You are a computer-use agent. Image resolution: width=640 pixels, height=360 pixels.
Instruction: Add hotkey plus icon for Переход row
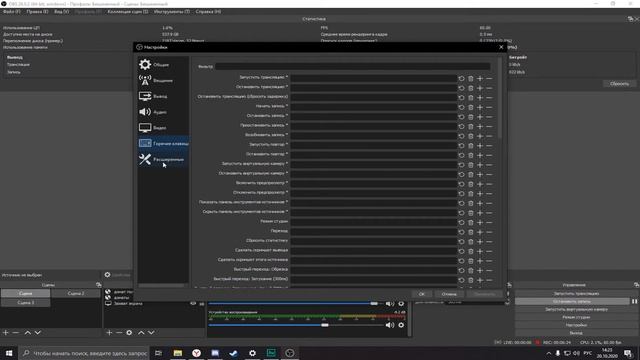click(x=480, y=232)
